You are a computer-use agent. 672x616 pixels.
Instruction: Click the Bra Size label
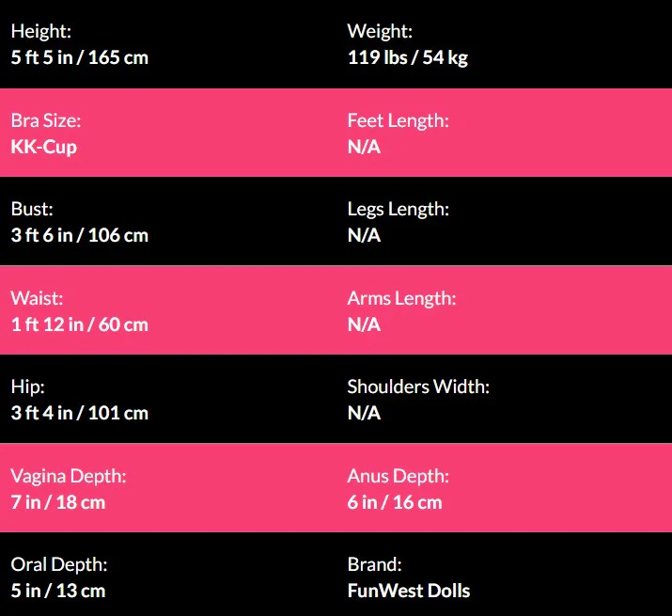pyautogui.click(x=46, y=120)
